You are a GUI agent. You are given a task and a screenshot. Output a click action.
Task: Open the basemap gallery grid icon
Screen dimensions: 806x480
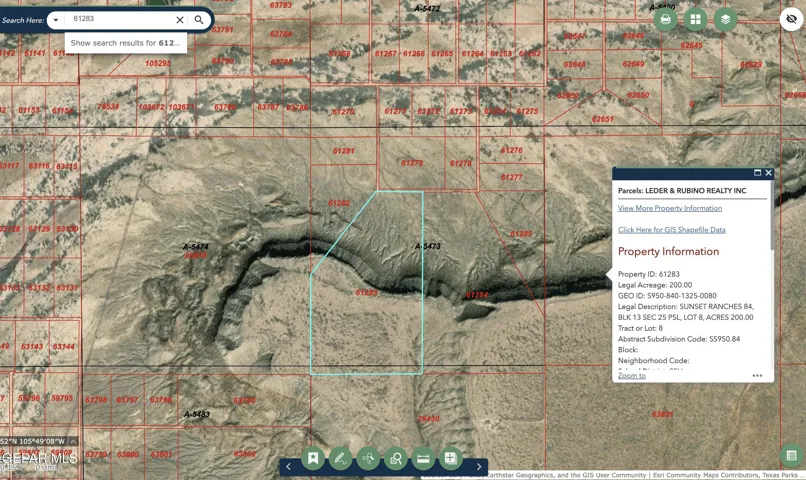tap(695, 20)
